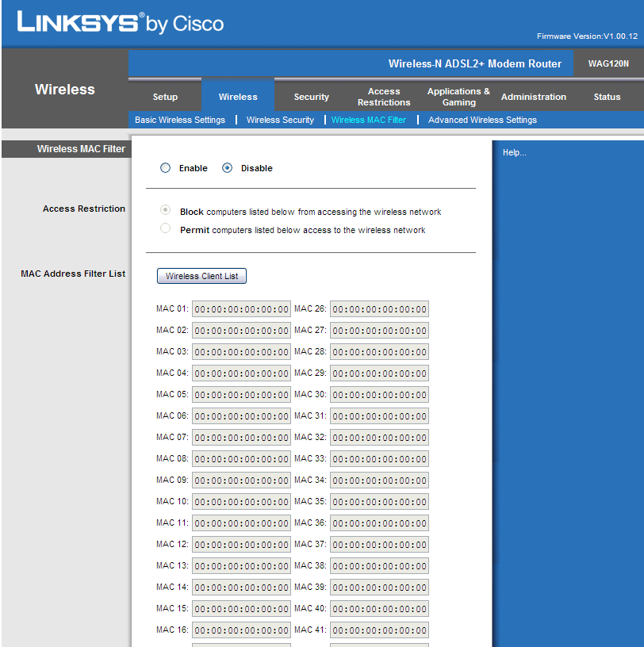644x647 pixels.
Task: Click the MAC 36 address field
Action: click(379, 523)
